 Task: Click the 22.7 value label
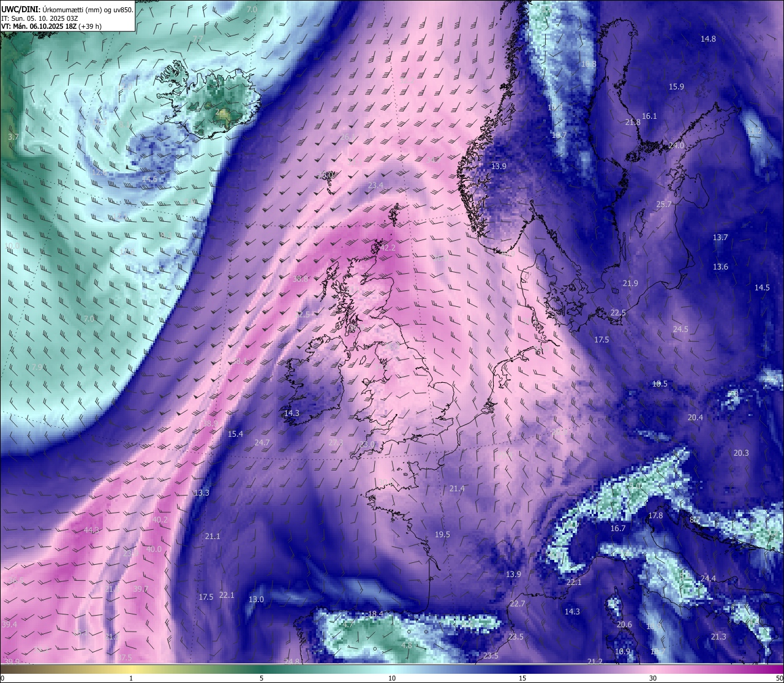518,603
